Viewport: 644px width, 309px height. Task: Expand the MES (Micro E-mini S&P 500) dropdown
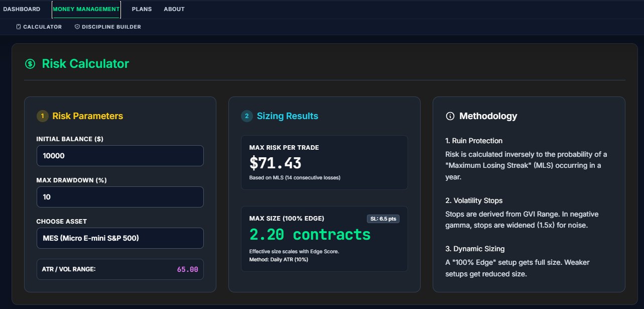(120, 238)
